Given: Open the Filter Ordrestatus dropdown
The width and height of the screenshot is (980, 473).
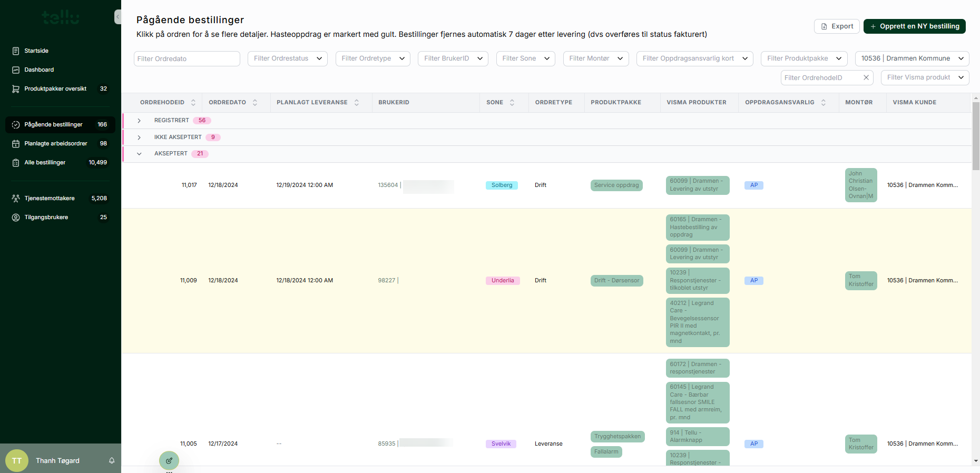Looking at the screenshot, I should (287, 58).
